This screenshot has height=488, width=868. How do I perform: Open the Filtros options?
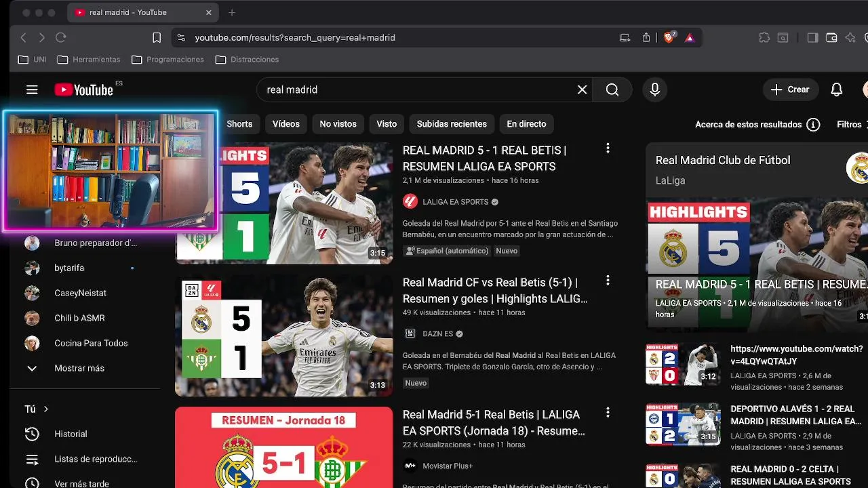pyautogui.click(x=852, y=125)
